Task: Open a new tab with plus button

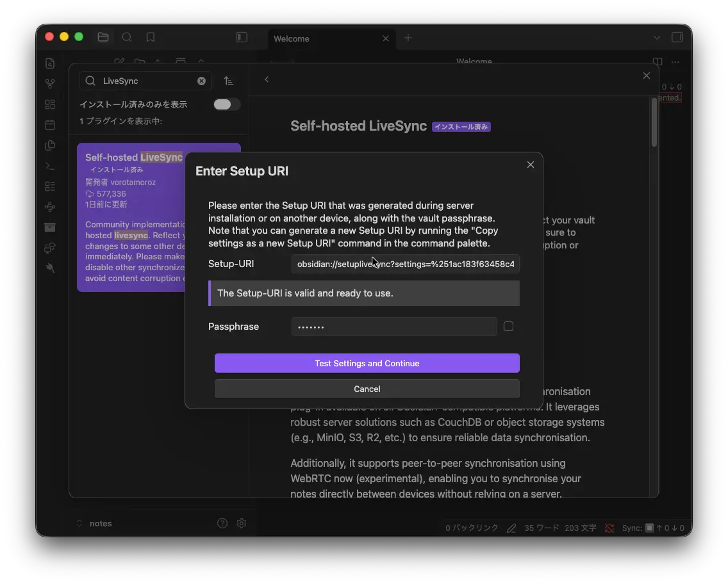Action: [x=408, y=38]
